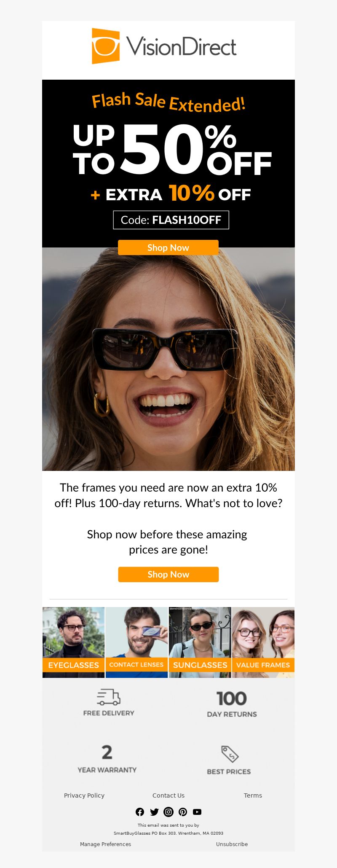The image size is (337, 868).
Task: Click the Unsubscribe link
Action: coord(232,844)
